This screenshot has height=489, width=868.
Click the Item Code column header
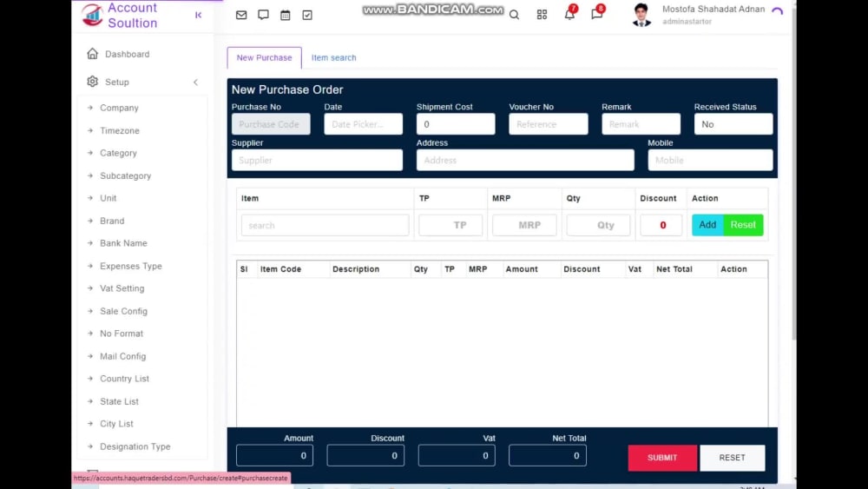pos(280,269)
